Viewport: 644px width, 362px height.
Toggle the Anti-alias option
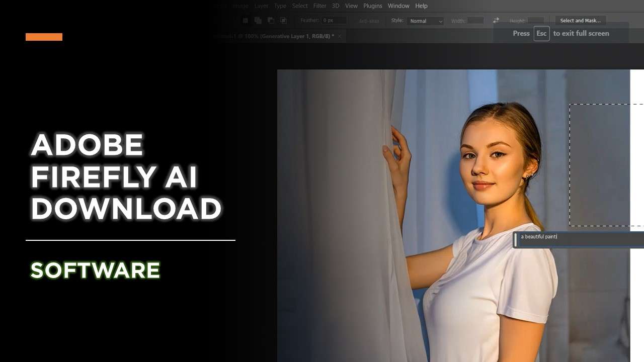click(369, 21)
